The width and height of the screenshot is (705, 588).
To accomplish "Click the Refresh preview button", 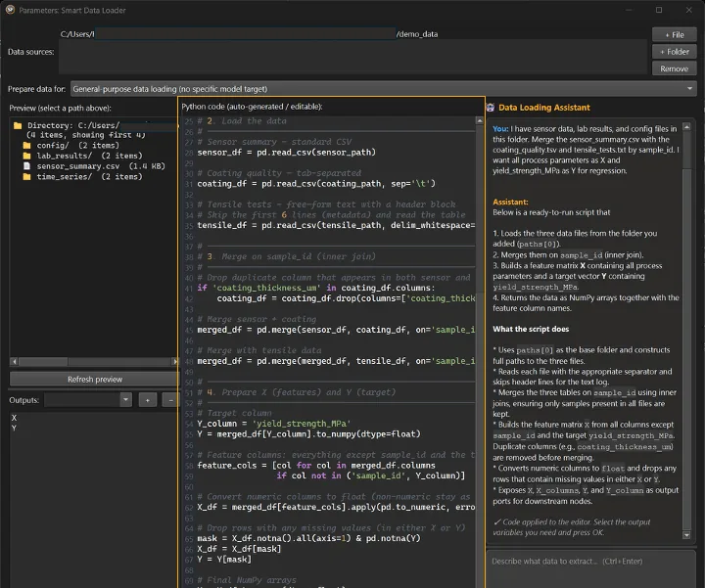I will coord(94,380).
